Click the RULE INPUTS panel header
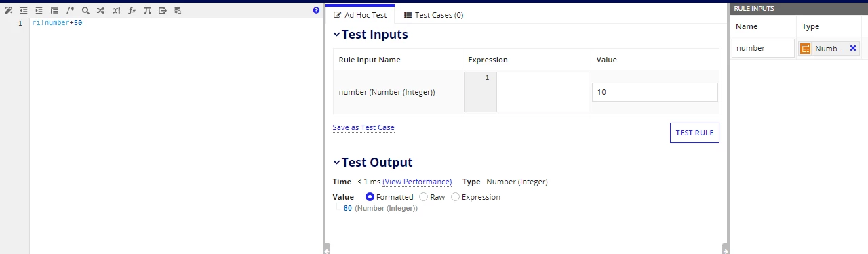The height and width of the screenshot is (254, 868). [x=799, y=9]
